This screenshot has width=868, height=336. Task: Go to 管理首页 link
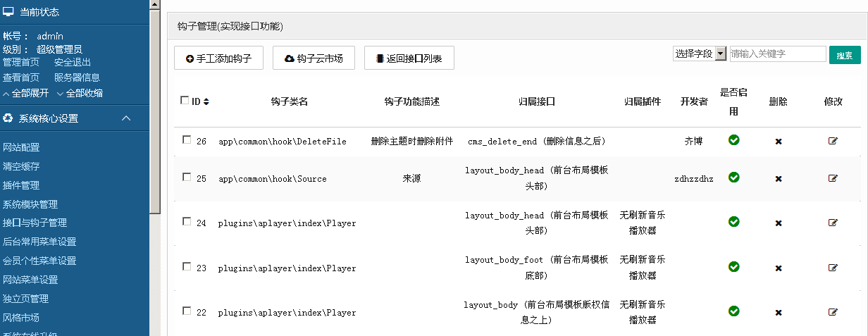tap(21, 62)
